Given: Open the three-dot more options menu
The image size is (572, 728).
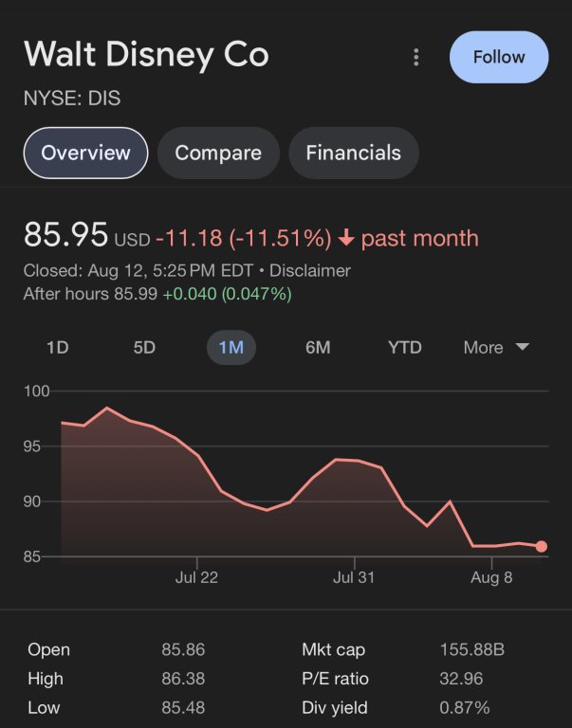Looking at the screenshot, I should pyautogui.click(x=415, y=58).
